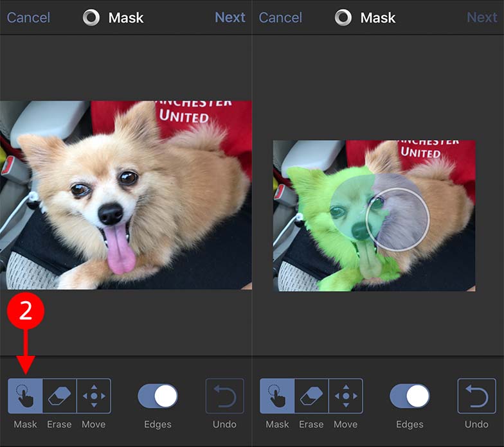Image resolution: width=504 pixels, height=447 pixels.
Task: Disable the Edges switch in right screen
Action: coord(410,396)
